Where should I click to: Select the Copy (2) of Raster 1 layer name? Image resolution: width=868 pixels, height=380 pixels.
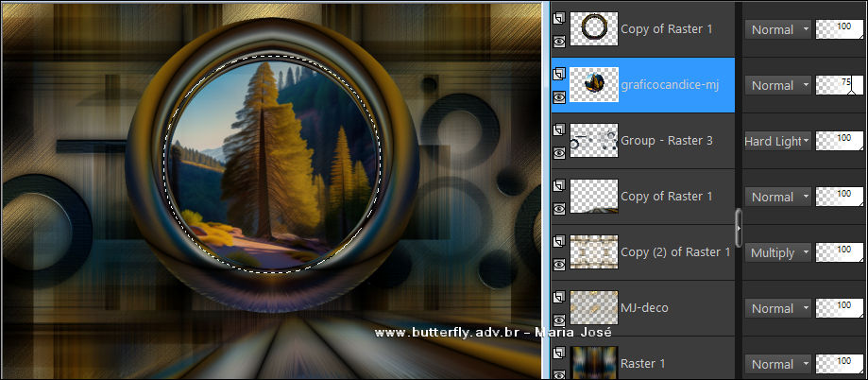click(x=675, y=252)
